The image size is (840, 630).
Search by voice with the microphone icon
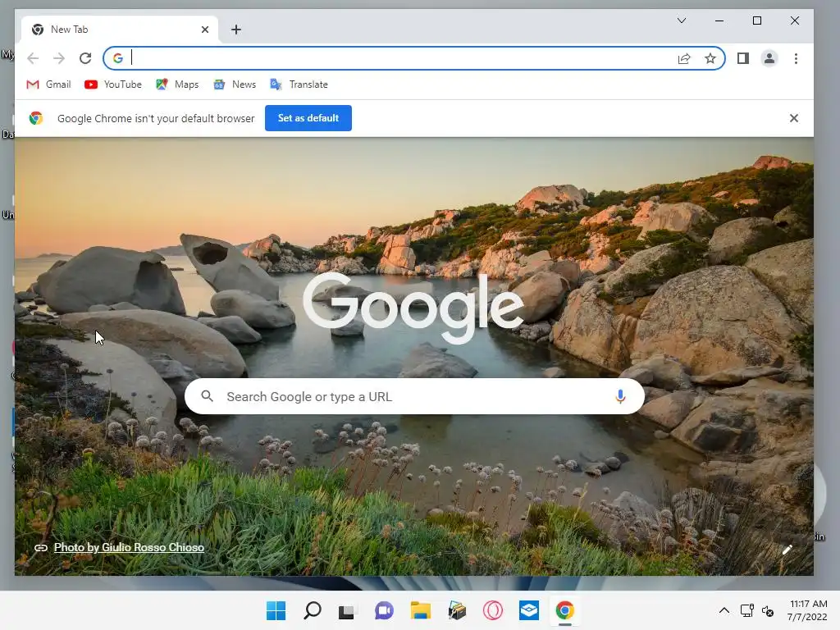tap(620, 396)
